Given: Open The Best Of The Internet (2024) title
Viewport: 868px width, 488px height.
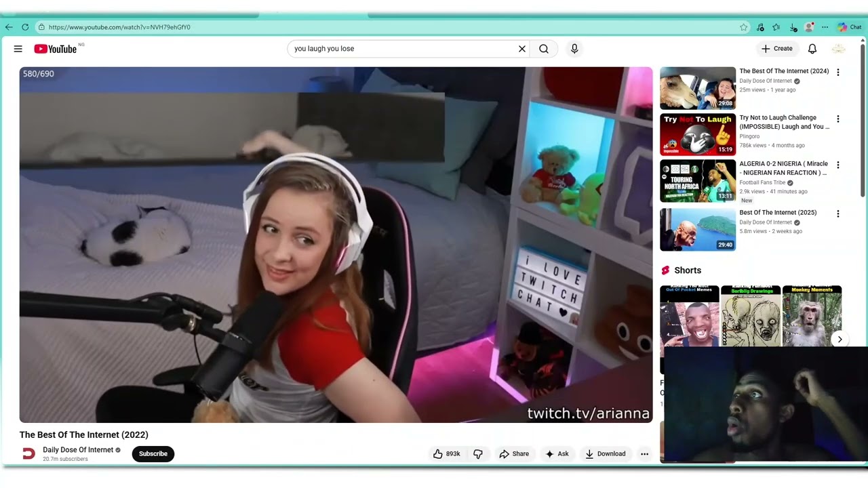Looking at the screenshot, I should pos(784,71).
